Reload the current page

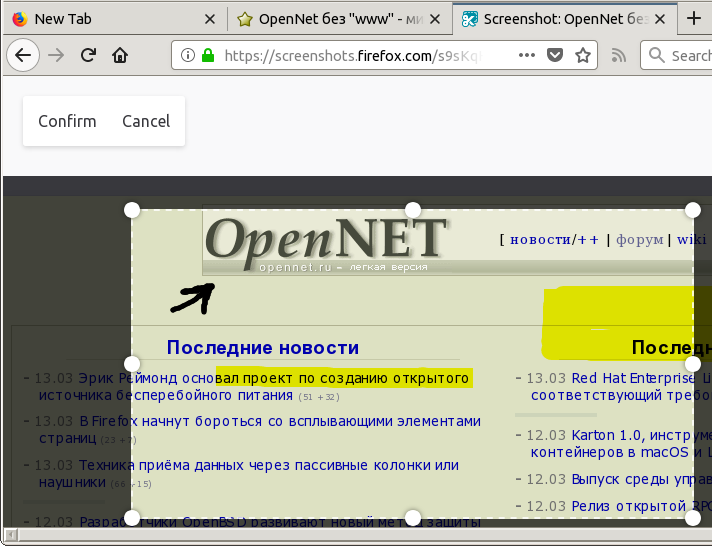click(88, 56)
